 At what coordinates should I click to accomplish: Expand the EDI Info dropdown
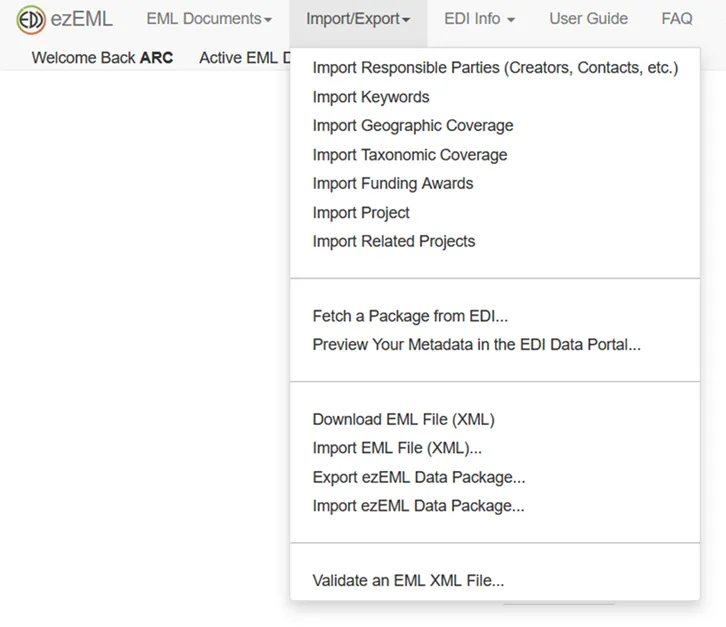480,19
